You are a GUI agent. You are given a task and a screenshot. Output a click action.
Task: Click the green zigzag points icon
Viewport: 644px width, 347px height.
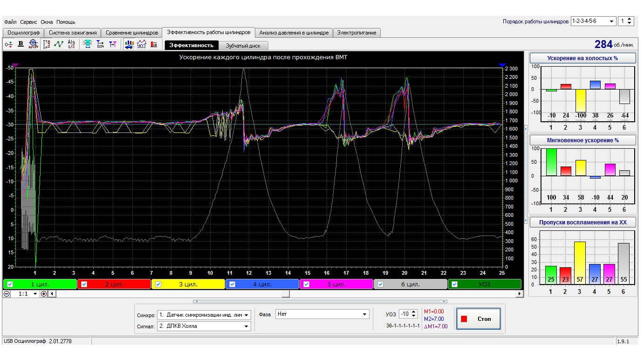click(x=59, y=44)
